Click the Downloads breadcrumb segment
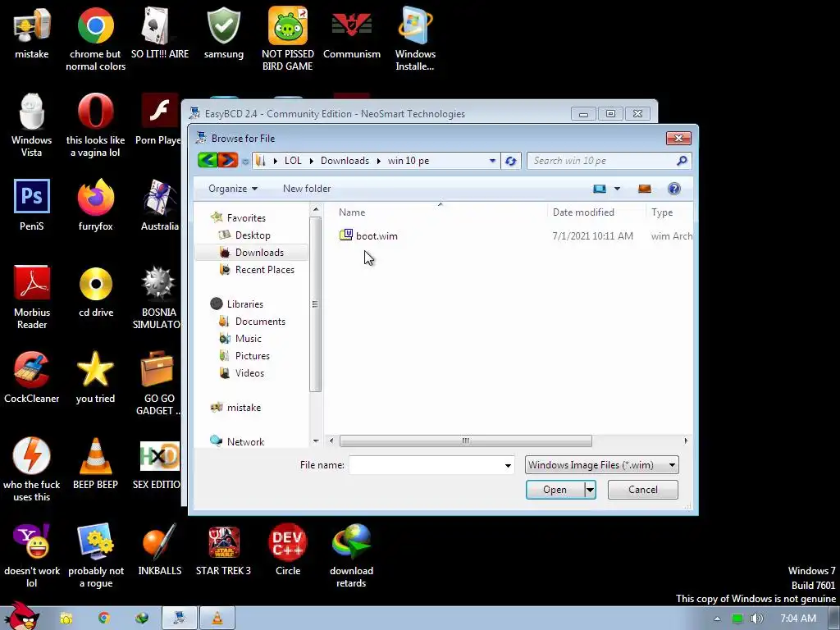 [x=345, y=161]
